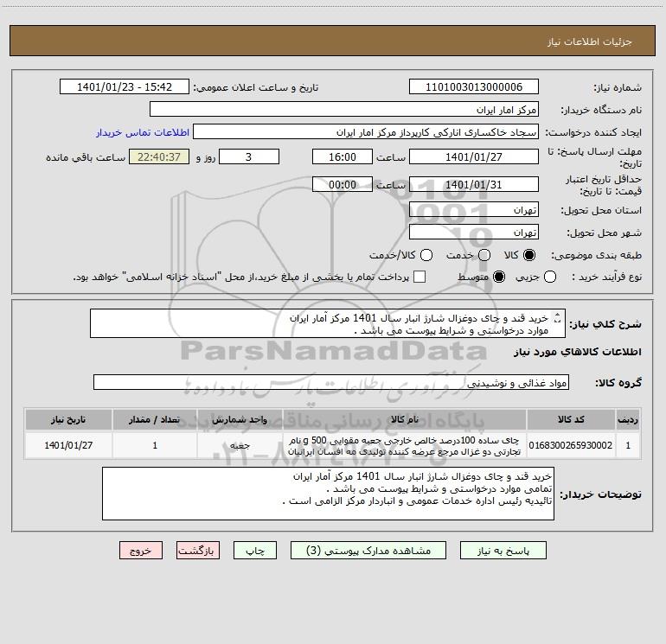Click the ردیف column header
This screenshot has height=644, width=666.
[x=628, y=419]
